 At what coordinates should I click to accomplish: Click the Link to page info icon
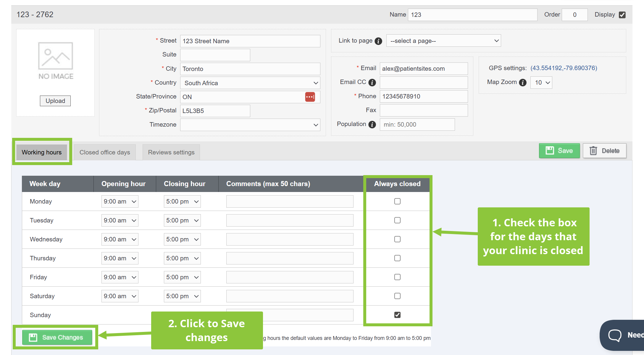378,41
